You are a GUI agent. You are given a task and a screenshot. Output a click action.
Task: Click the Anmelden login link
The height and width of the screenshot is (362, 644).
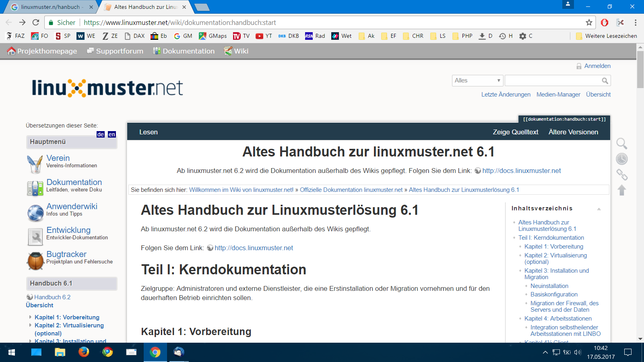click(x=597, y=66)
